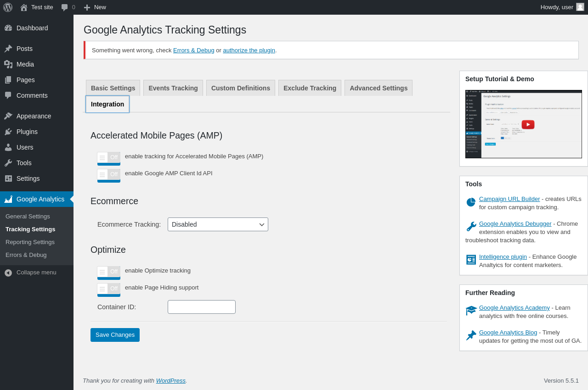Open the Google Analytics Debugger link
588x390 pixels.
[515, 224]
